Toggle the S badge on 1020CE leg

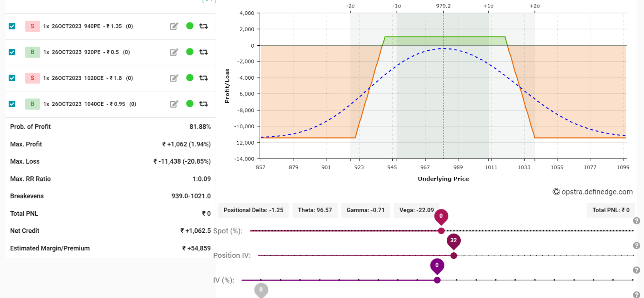[x=33, y=78]
